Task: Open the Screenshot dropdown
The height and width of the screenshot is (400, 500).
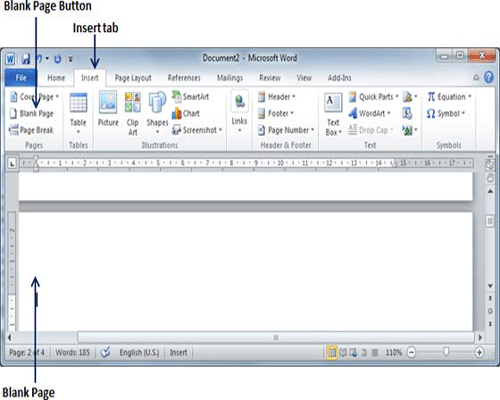Action: click(197, 130)
